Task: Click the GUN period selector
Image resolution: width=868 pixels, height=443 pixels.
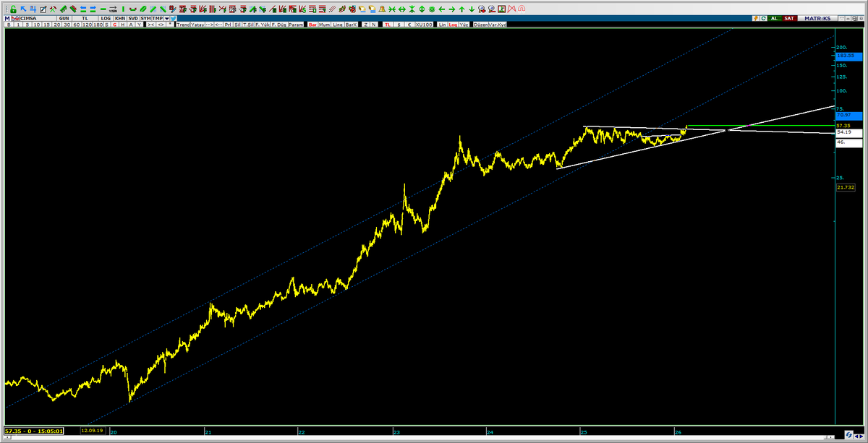Action: [64, 17]
